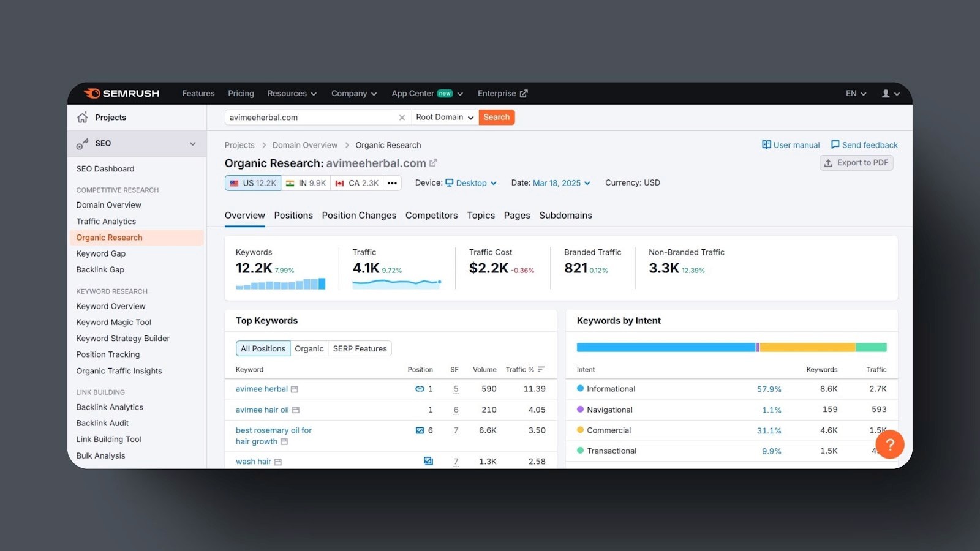Click the green Transactional segment of intent bar
The image size is (980, 551).
pyautogui.click(x=871, y=348)
